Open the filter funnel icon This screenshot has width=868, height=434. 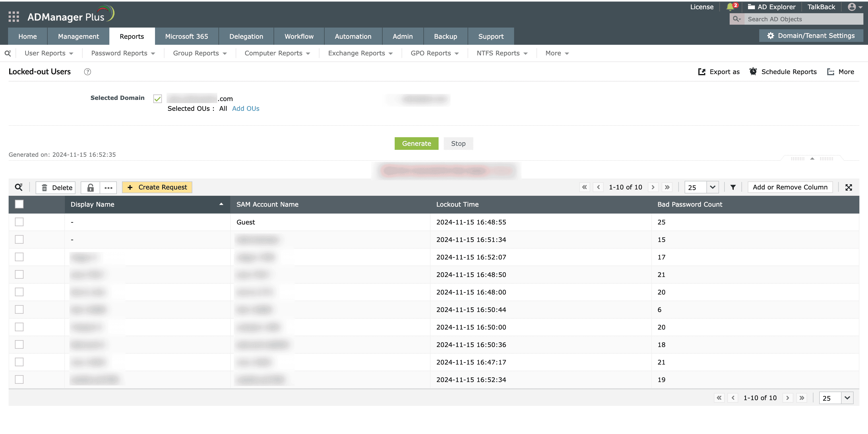(x=733, y=187)
